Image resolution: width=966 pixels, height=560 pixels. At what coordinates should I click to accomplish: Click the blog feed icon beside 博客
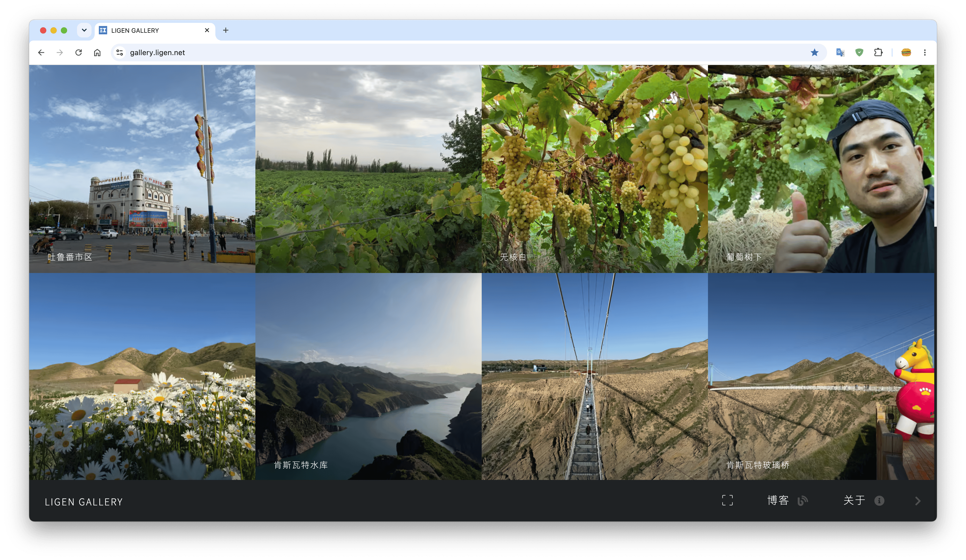tap(803, 501)
